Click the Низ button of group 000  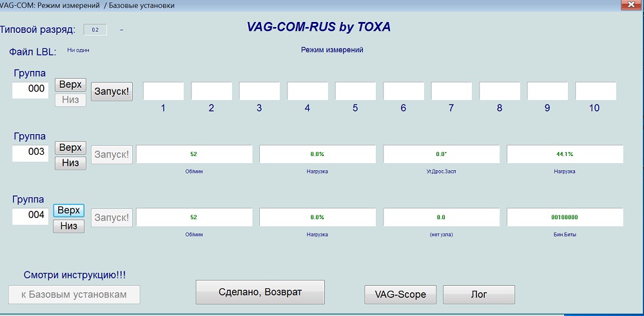71,100
